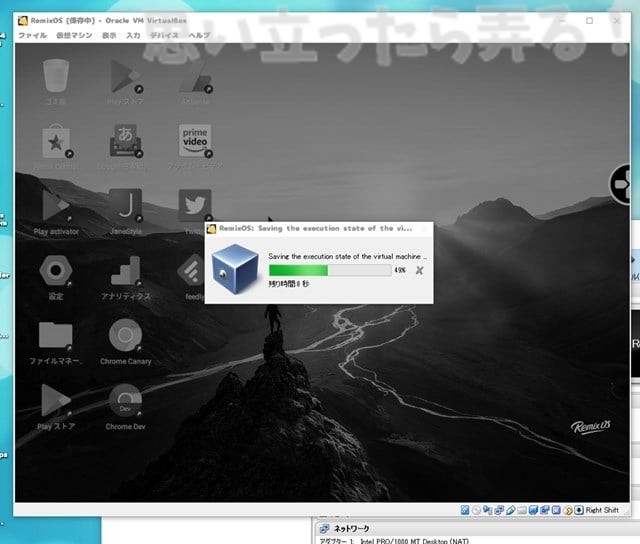Click the shared folders status icon
640x544 pixels.
click(522, 510)
